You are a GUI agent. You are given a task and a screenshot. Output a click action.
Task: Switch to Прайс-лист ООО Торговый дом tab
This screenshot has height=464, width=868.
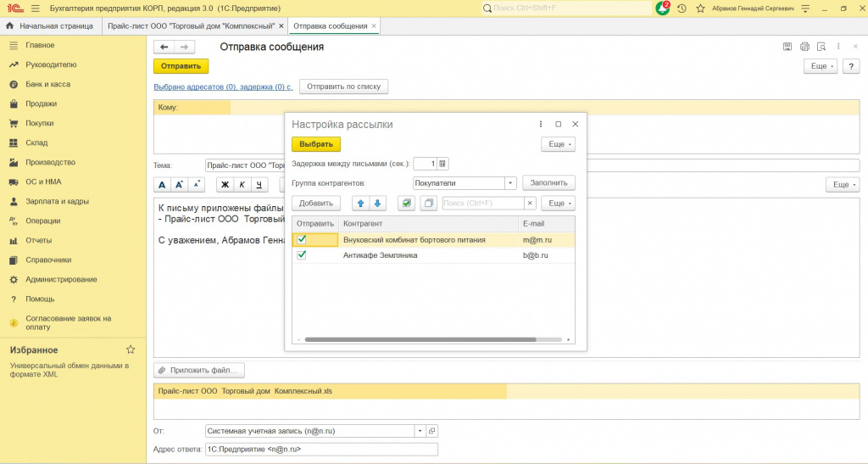click(x=191, y=26)
